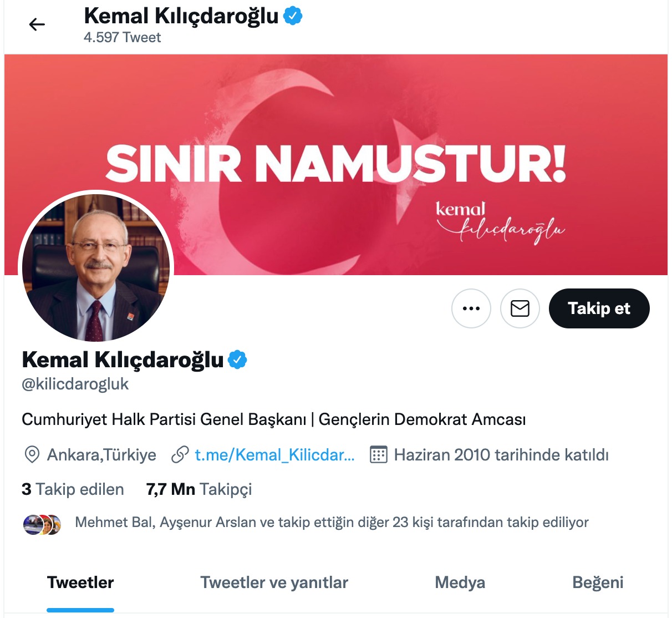
Task: Click the chain link icon beside t.me
Action: pyautogui.click(x=180, y=455)
